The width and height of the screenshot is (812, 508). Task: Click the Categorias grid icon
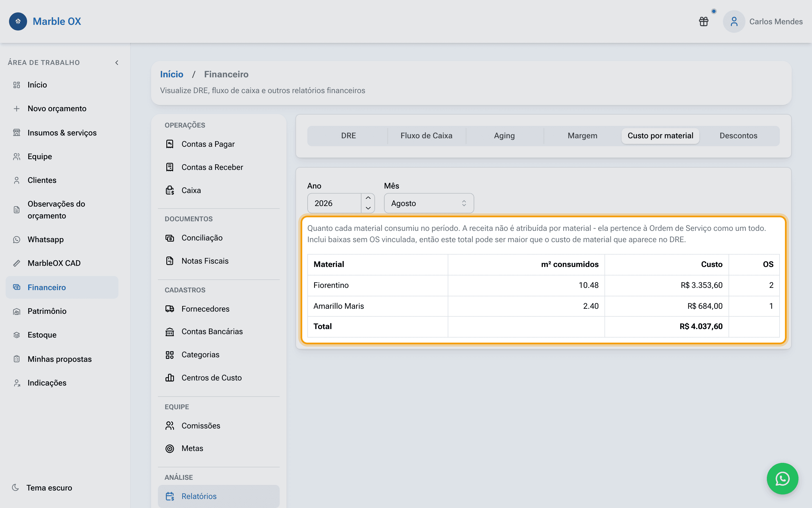click(x=170, y=355)
